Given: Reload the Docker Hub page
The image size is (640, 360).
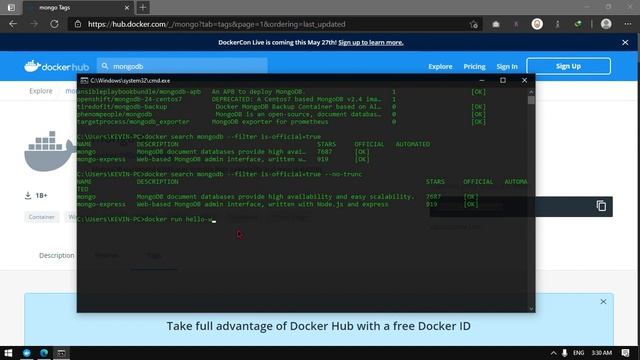Looking at the screenshot, I should [54, 24].
